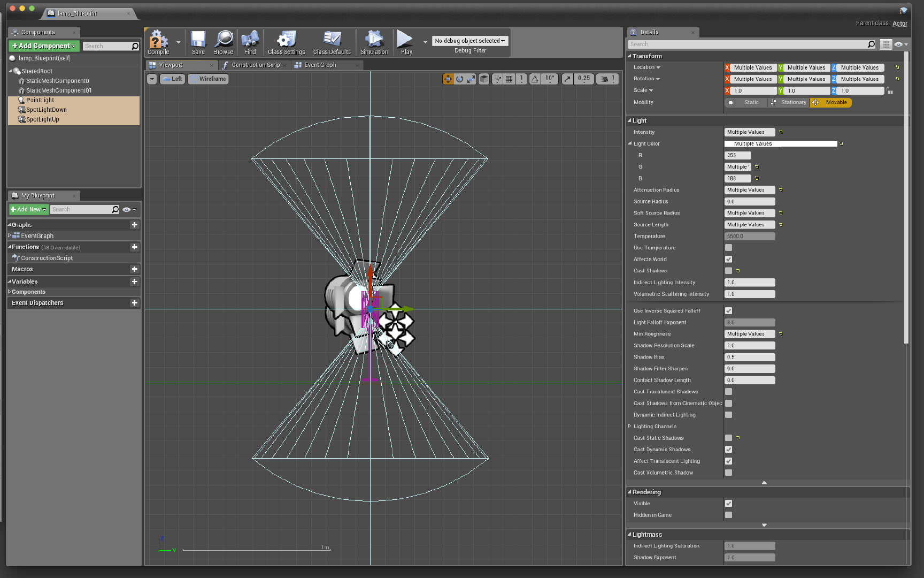Enable the Use Temperature checkbox
Screen dimensions: 924x578
pyautogui.click(x=728, y=248)
